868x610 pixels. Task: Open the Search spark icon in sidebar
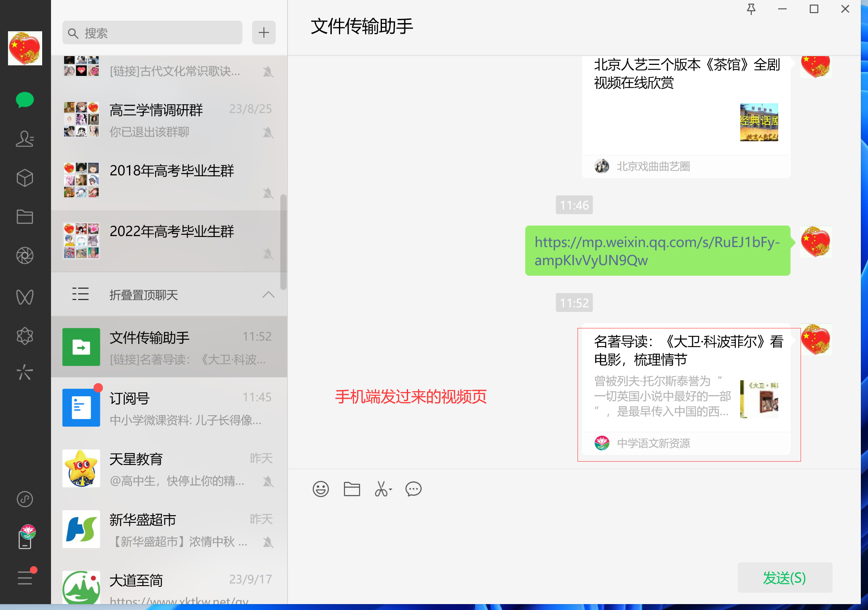tap(25, 372)
